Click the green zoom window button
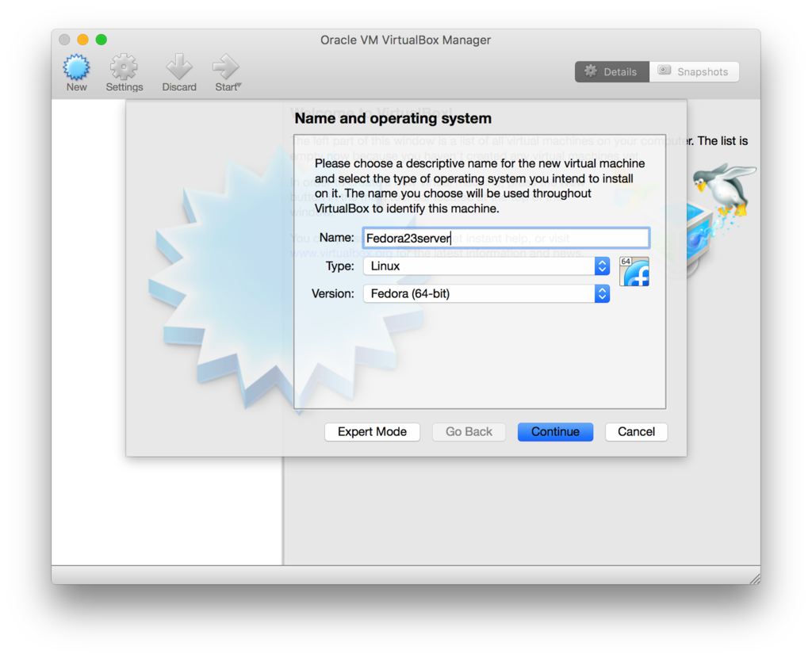Image resolution: width=812 pixels, height=658 pixels. point(101,40)
